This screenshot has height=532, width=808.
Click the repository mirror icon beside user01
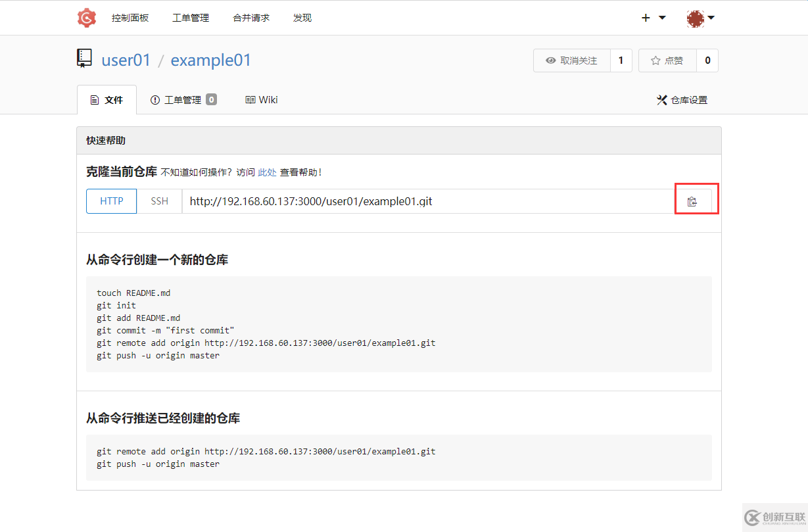84,58
